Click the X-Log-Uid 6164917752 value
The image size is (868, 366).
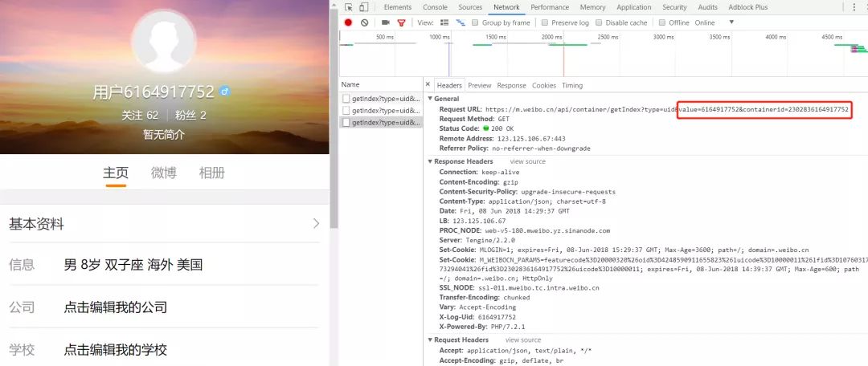click(x=497, y=317)
